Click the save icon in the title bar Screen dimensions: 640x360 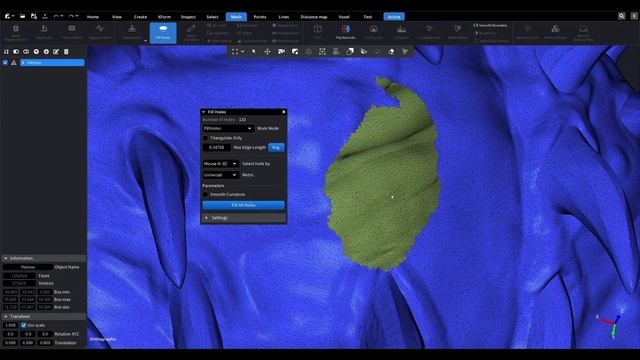pos(34,16)
